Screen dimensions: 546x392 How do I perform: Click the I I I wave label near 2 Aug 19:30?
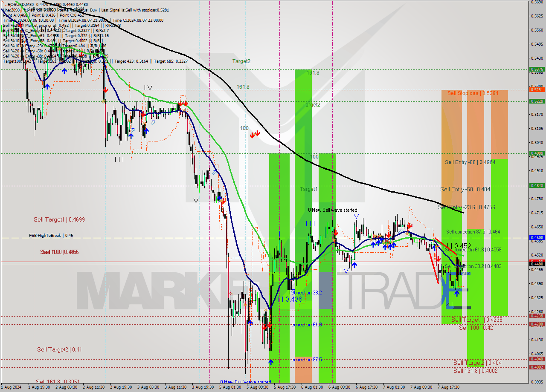(119, 159)
